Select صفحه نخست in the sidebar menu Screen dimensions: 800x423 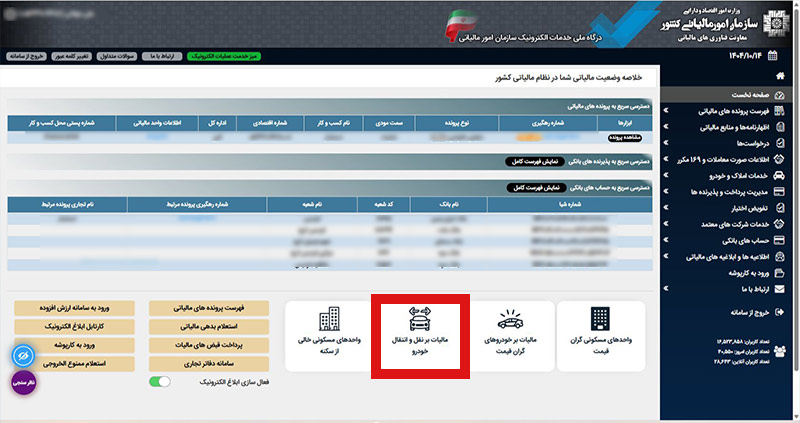pyautogui.click(x=727, y=95)
